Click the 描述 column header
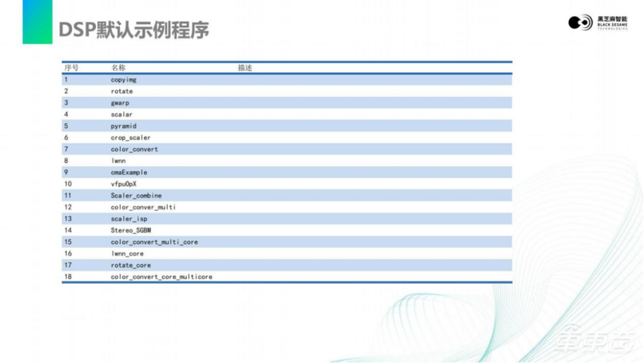Screen dimensions: 644x363 245,68
